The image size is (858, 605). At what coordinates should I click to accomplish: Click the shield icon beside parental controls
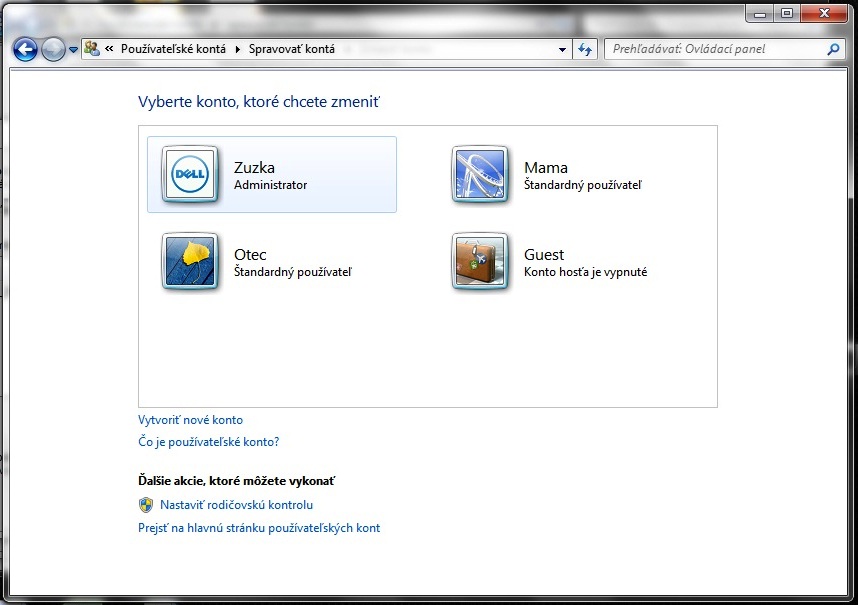coord(146,505)
